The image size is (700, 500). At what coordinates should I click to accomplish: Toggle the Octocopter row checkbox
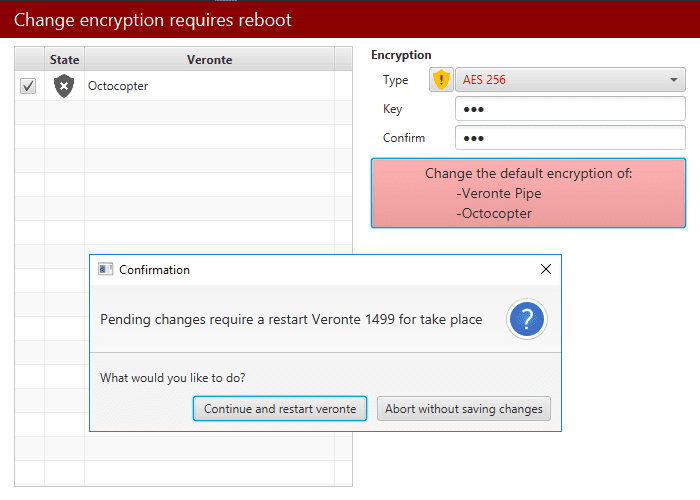point(28,86)
